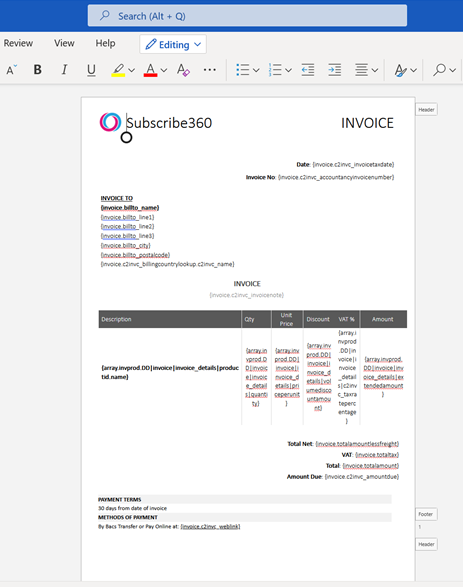Click the large INVOICE title at top right
The width and height of the screenshot is (463, 587).
coord(367,123)
